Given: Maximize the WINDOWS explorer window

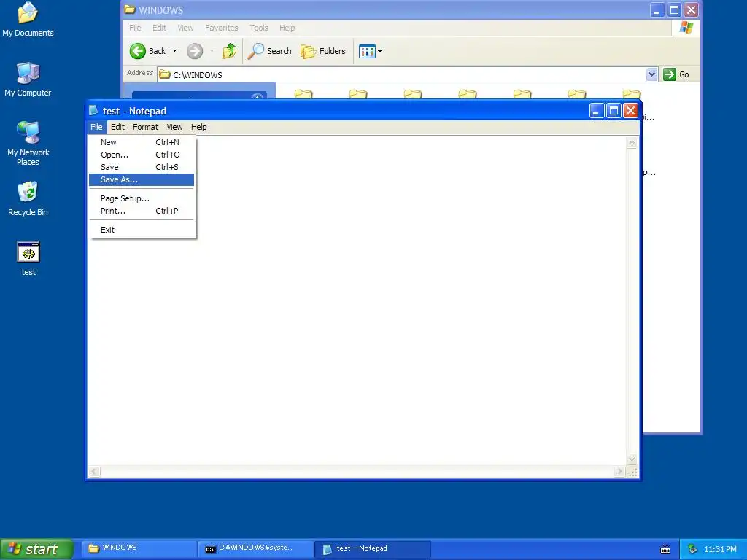Looking at the screenshot, I should pos(674,9).
